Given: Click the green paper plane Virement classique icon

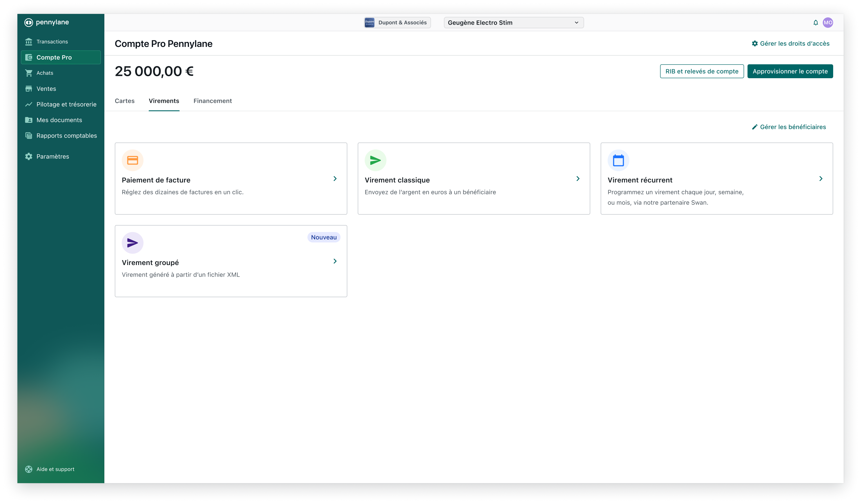Looking at the screenshot, I should pyautogui.click(x=375, y=160).
